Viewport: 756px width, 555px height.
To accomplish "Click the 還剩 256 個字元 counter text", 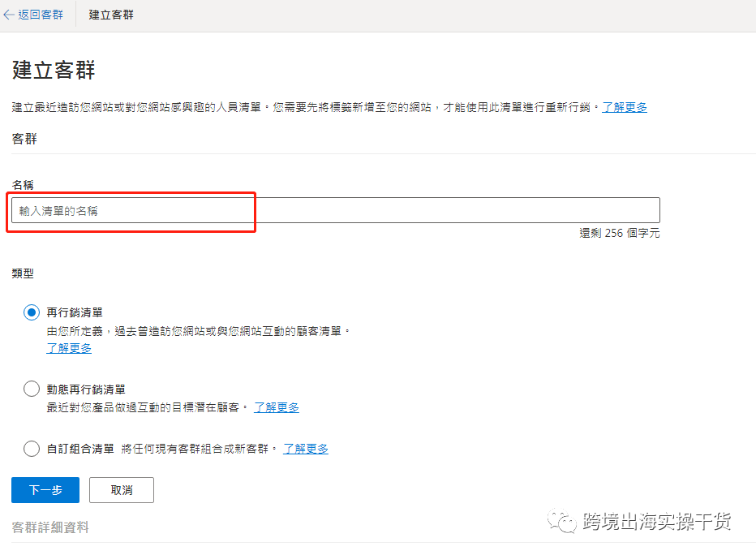I will (x=620, y=233).
